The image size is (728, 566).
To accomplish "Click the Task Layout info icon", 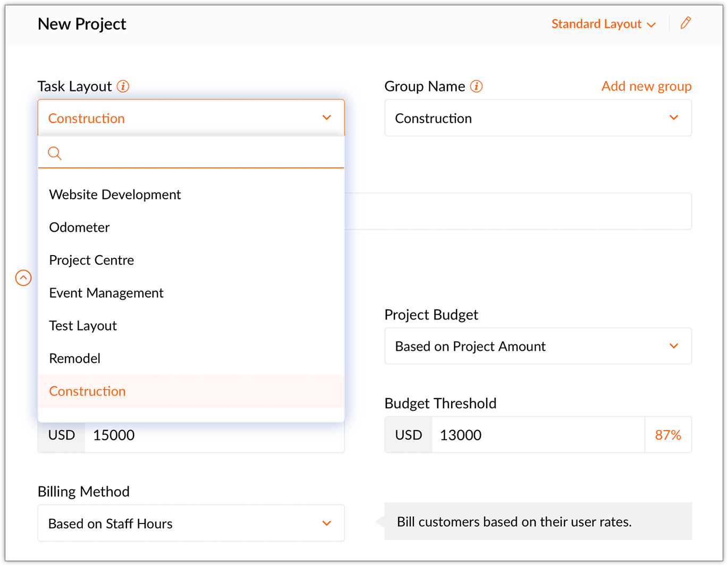I will pos(123,86).
